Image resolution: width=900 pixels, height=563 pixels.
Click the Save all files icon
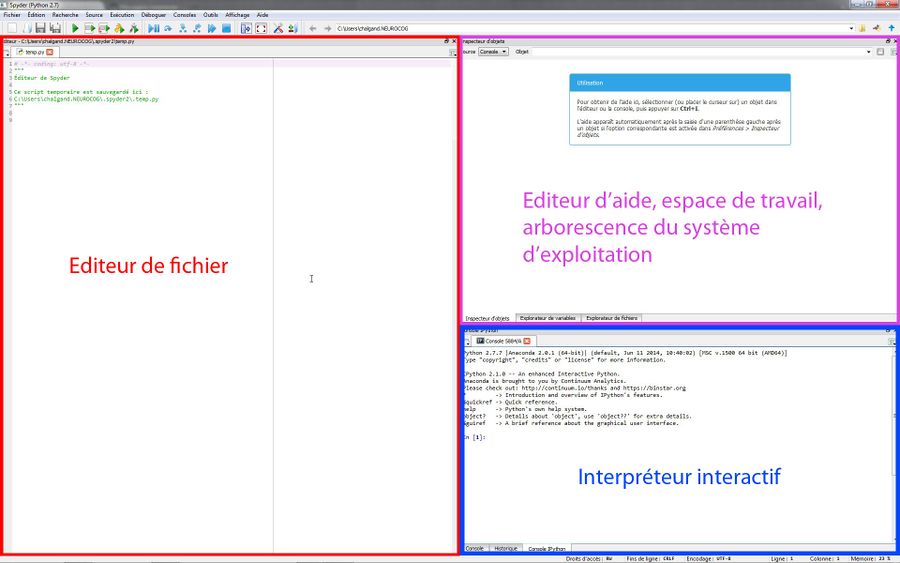54,29
